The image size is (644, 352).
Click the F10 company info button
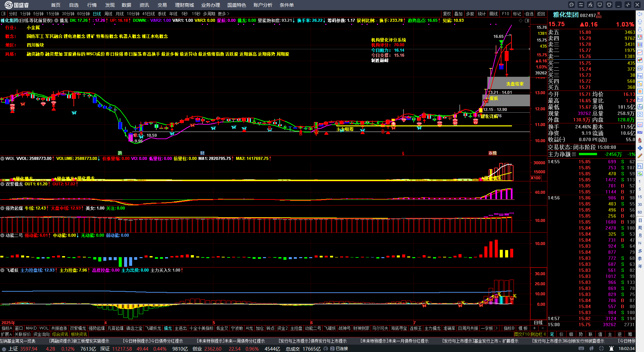coord(505,14)
